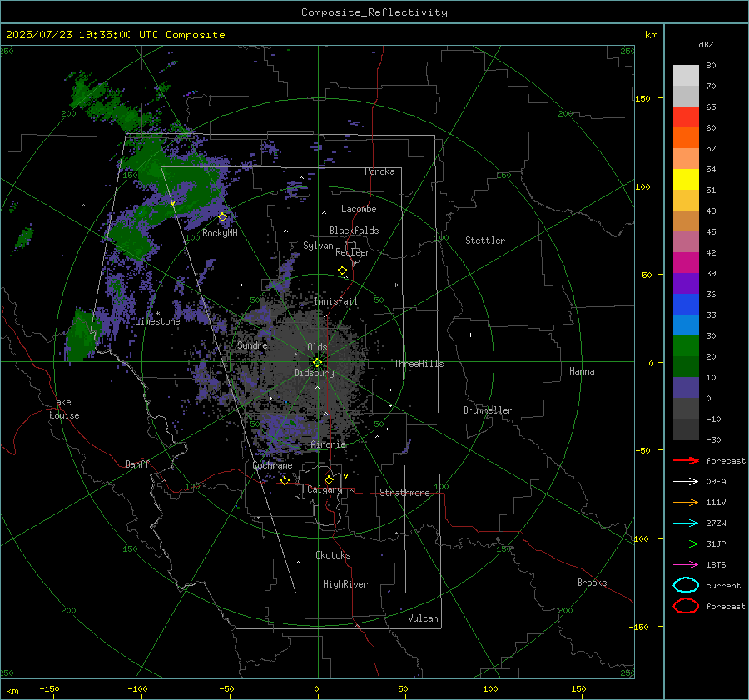749x700 pixels.
Task: Click the red forecast ellipse legend icon
Action: click(x=686, y=606)
